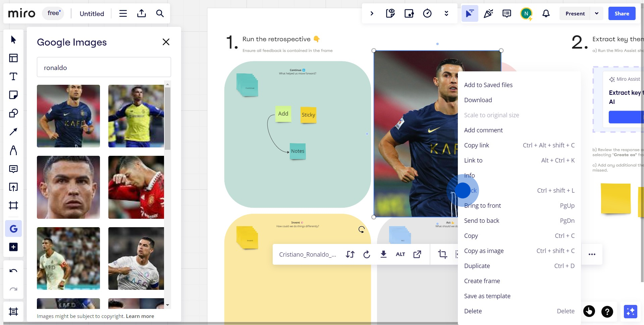
Task: Toggle collaborators' cursors visibility
Action: click(x=470, y=13)
